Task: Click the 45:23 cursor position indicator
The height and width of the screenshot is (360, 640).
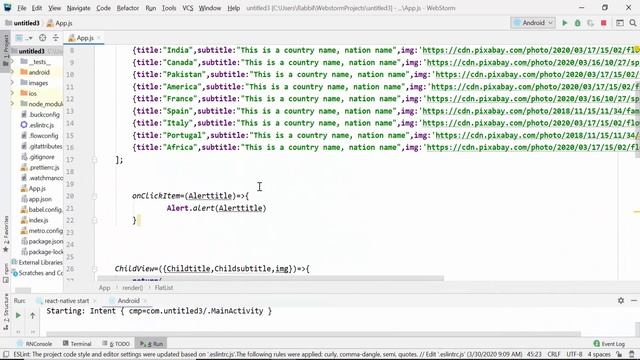Action: coord(534,354)
